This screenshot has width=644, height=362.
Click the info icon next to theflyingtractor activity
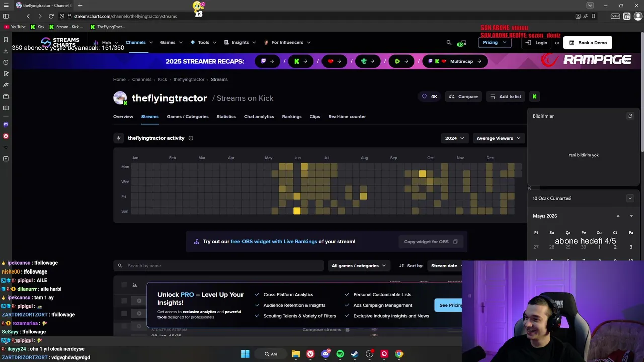(191, 138)
